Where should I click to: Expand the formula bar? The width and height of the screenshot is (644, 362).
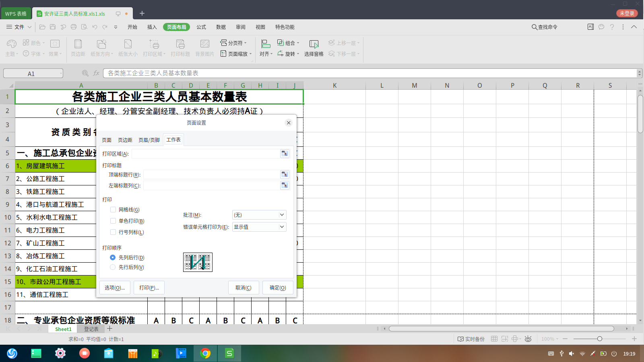coord(640,73)
